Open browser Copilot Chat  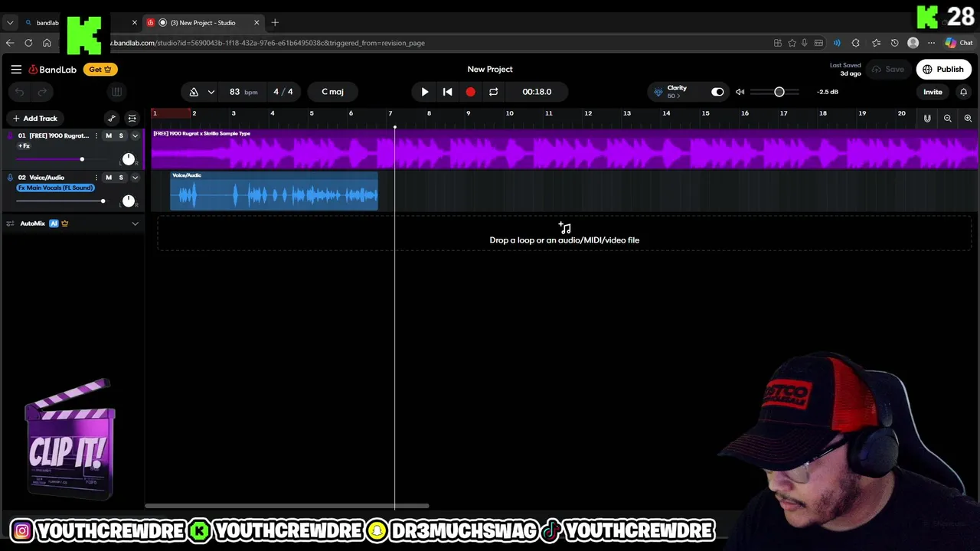pyautogui.click(x=959, y=44)
